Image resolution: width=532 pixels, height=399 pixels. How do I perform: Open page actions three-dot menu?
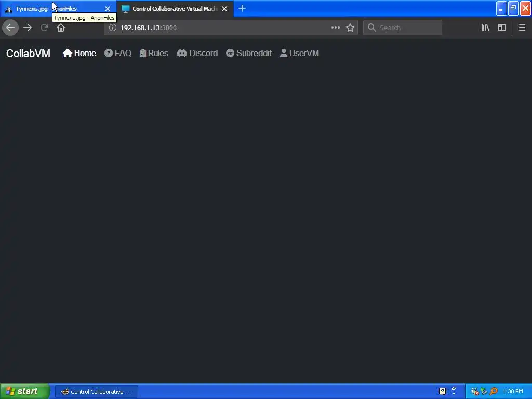pos(335,28)
